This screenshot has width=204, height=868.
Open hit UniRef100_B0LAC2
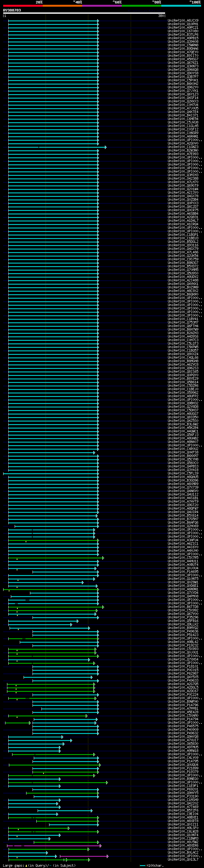[183, 852]
